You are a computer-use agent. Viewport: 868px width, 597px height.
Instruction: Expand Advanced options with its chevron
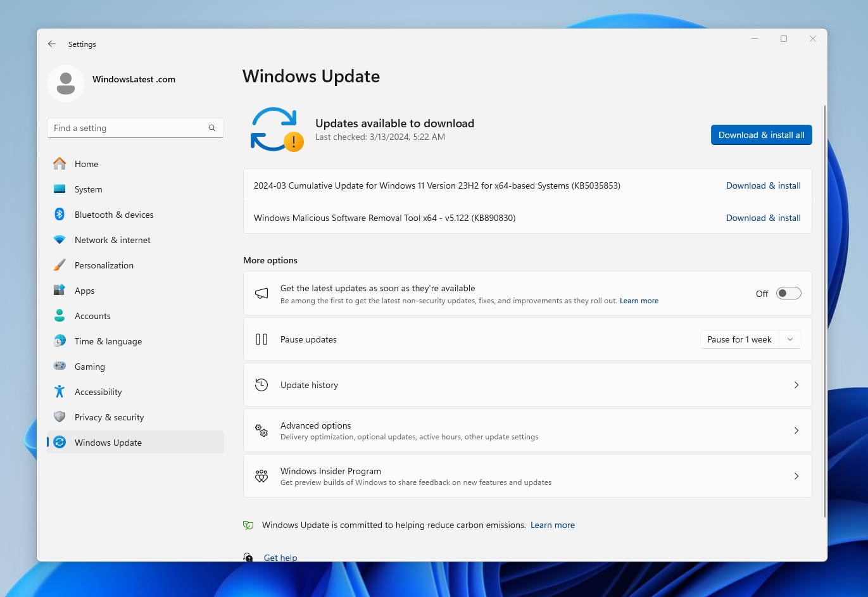pyautogui.click(x=796, y=430)
